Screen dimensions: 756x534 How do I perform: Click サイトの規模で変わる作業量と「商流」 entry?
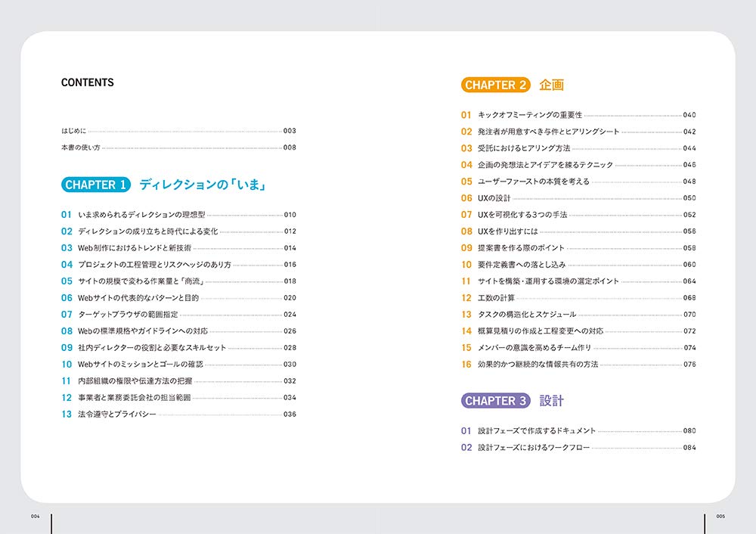[178, 281]
